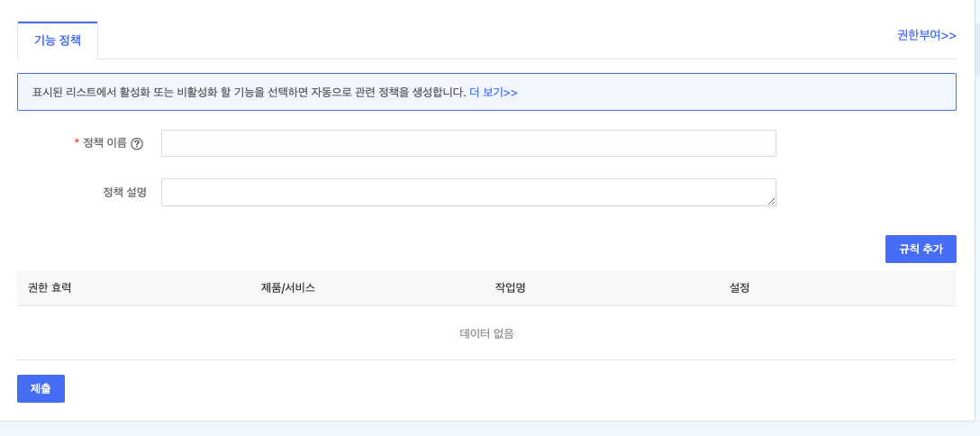Click the help icon beside 정책 이름
The height and width of the screenshot is (436, 980).
pyautogui.click(x=137, y=144)
